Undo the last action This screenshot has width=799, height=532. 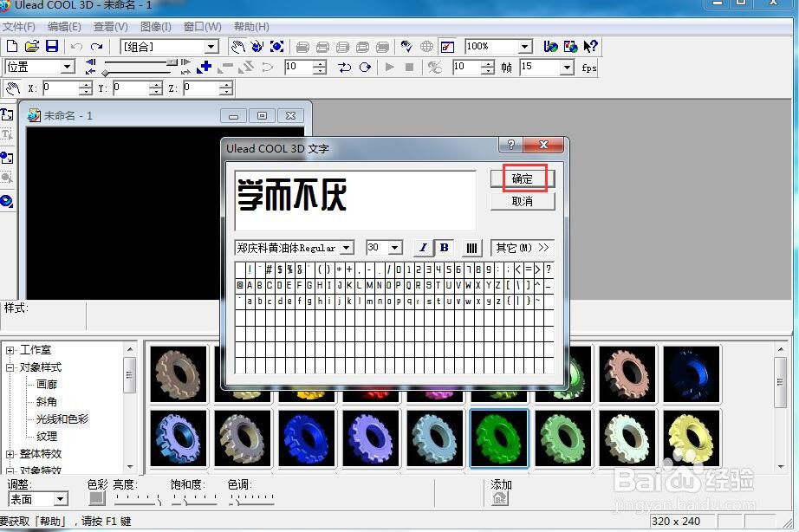(76, 47)
